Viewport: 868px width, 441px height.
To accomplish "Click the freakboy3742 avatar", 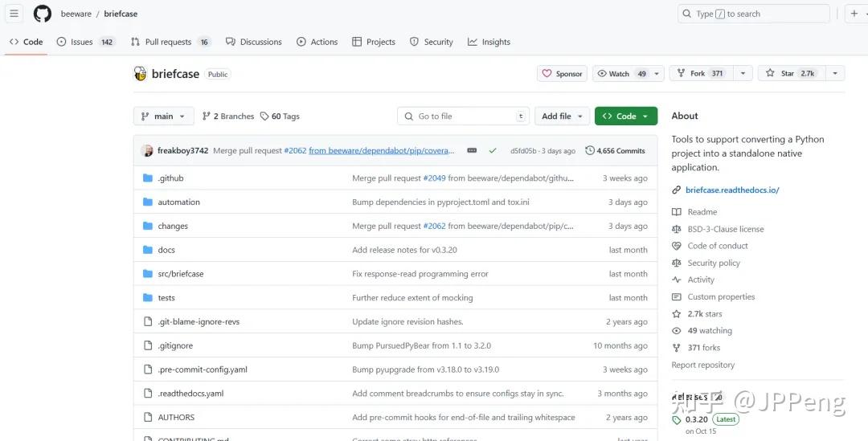I will point(147,150).
